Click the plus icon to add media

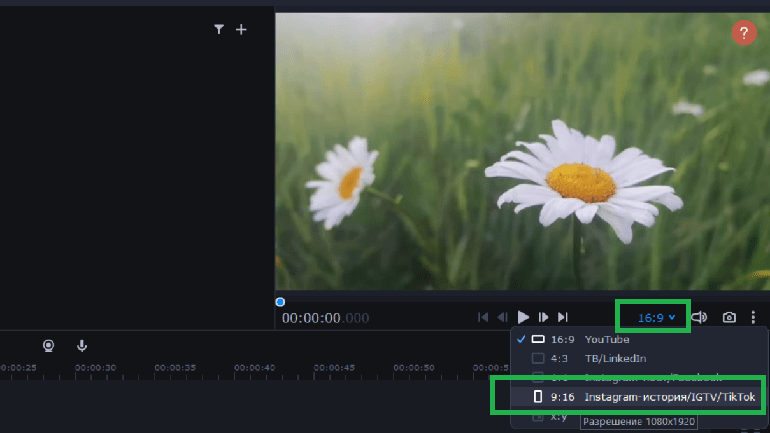(x=241, y=30)
